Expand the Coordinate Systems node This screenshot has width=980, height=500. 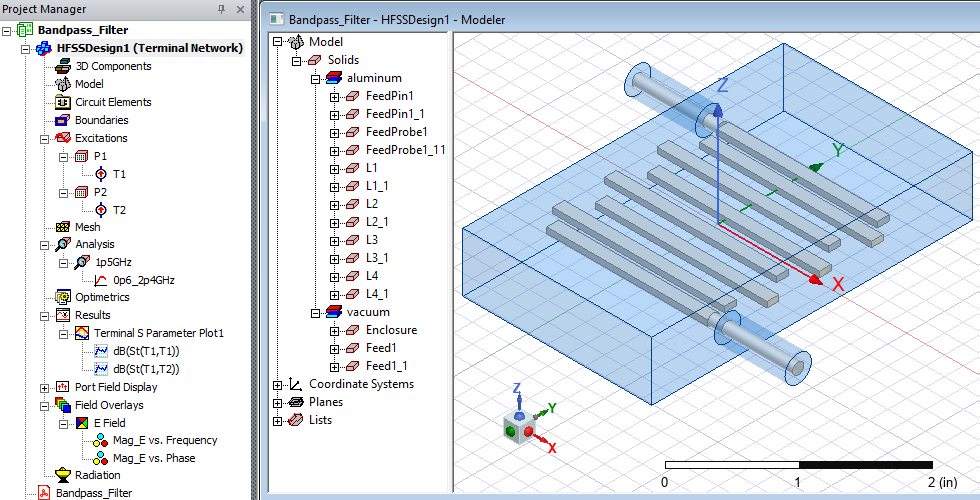[278, 385]
